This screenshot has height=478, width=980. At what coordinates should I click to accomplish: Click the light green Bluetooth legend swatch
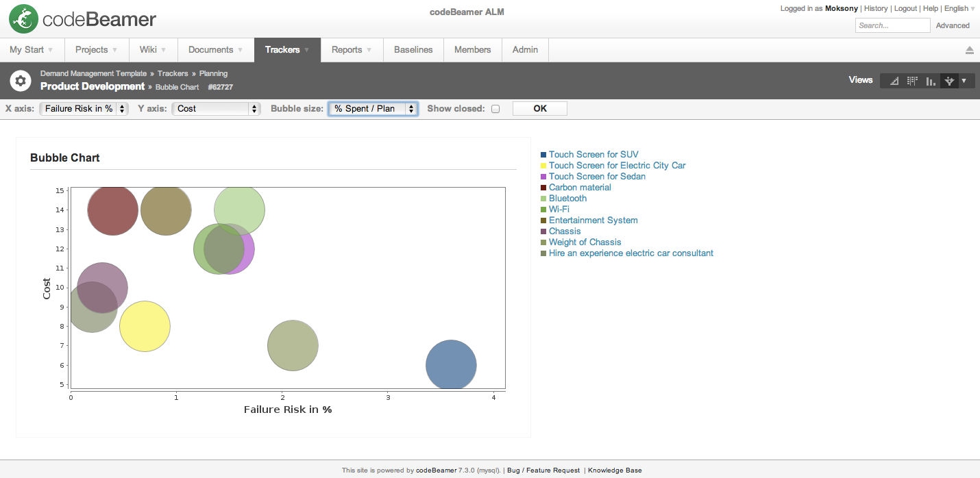(543, 199)
